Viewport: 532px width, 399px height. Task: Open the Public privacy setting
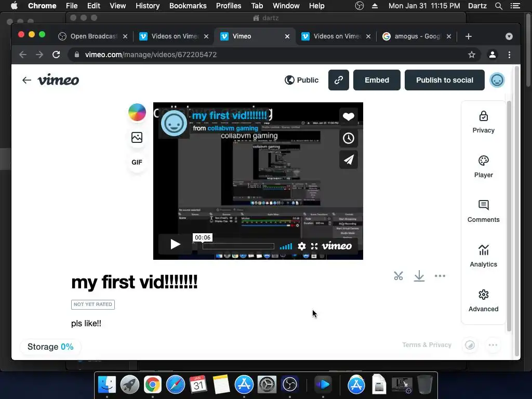[x=301, y=80]
